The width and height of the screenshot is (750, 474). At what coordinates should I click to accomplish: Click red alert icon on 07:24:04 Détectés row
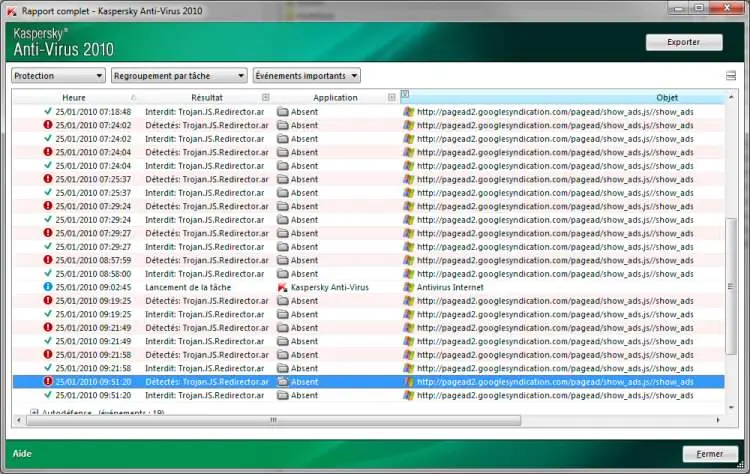point(48,152)
